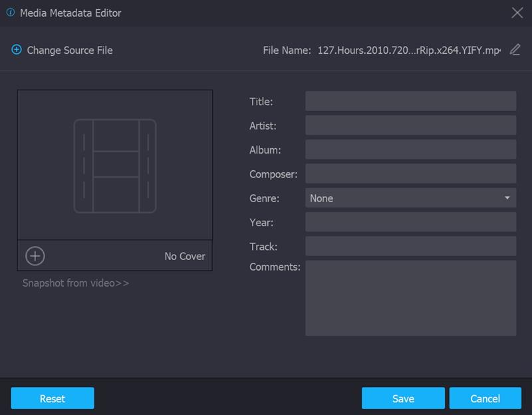The width and height of the screenshot is (532, 415).
Task: Click the film strip cover placeholder
Action: pyautogui.click(x=115, y=166)
